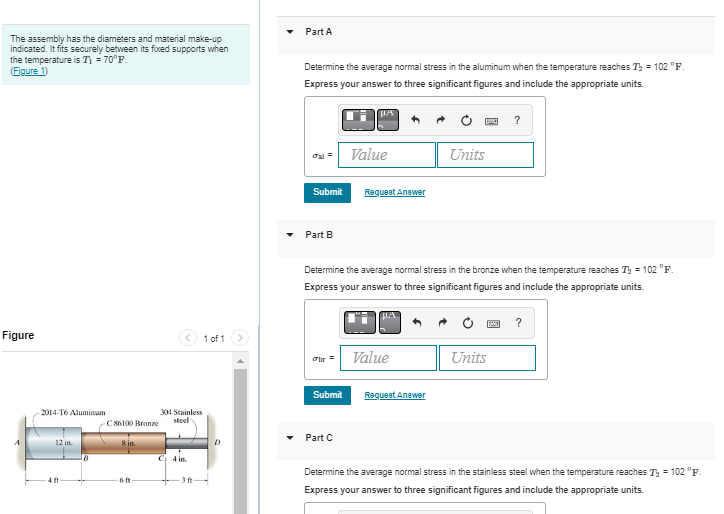
Task: Open the Figure 1 link
Action: tap(29, 71)
